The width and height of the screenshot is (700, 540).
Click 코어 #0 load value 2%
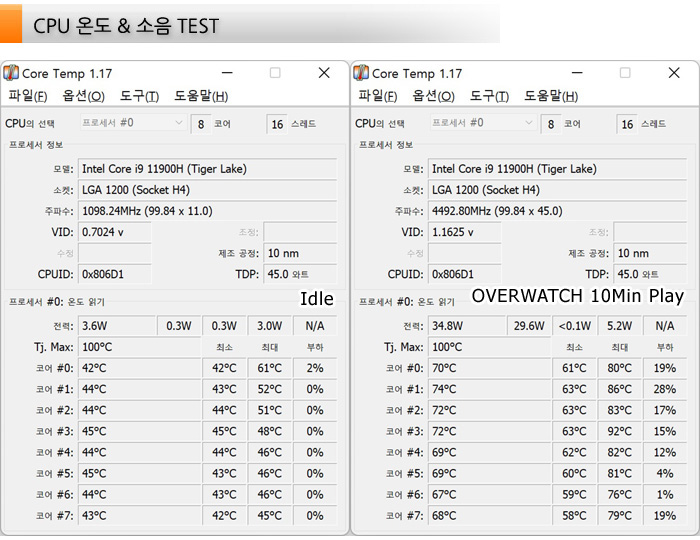[x=315, y=368]
